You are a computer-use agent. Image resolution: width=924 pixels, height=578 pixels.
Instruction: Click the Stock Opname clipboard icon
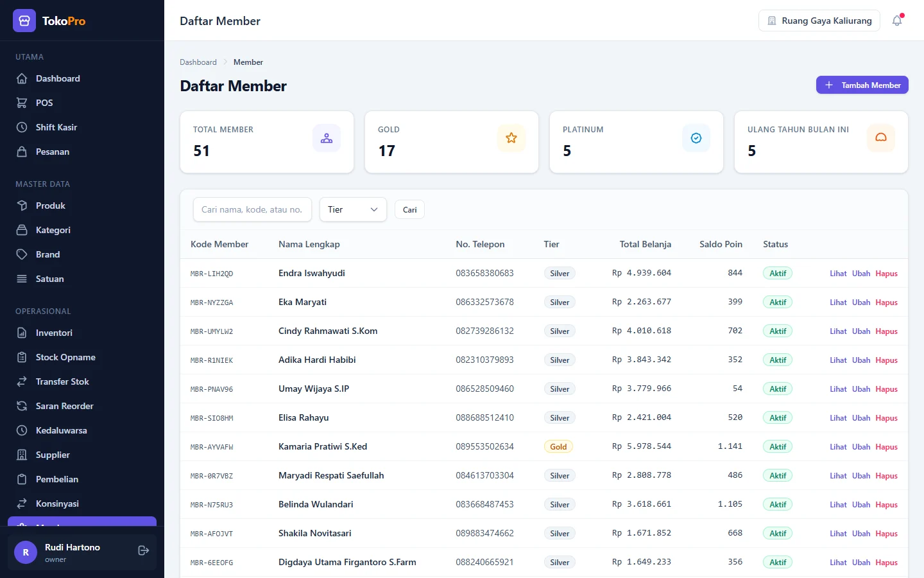pyautogui.click(x=22, y=357)
